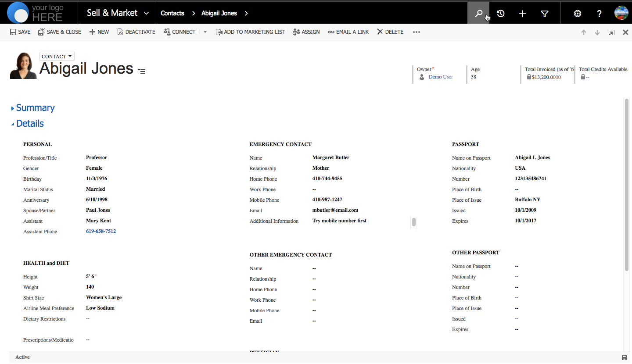Screen dimensions: 632x364
Task: Create a New contact record
Action: (x=99, y=32)
